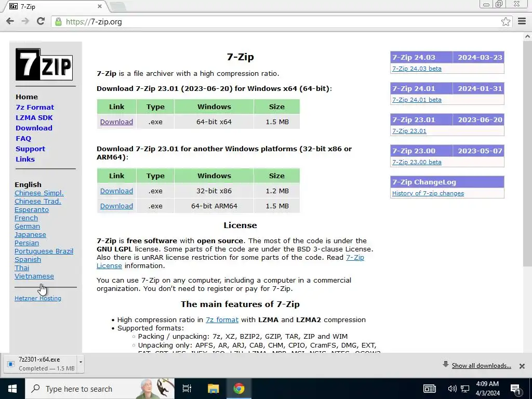Image resolution: width=532 pixels, height=399 pixels.
Task: Open the downloaded 7z2301-x64.exe file
Action: (x=41, y=364)
